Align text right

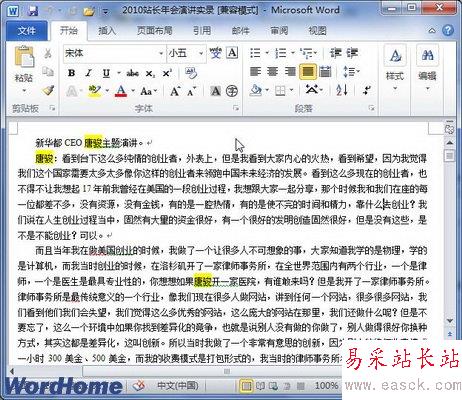pos(290,71)
